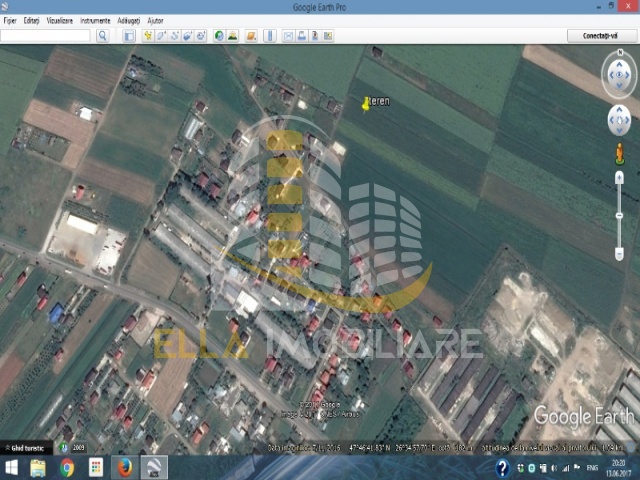Click the print icon

point(302,36)
